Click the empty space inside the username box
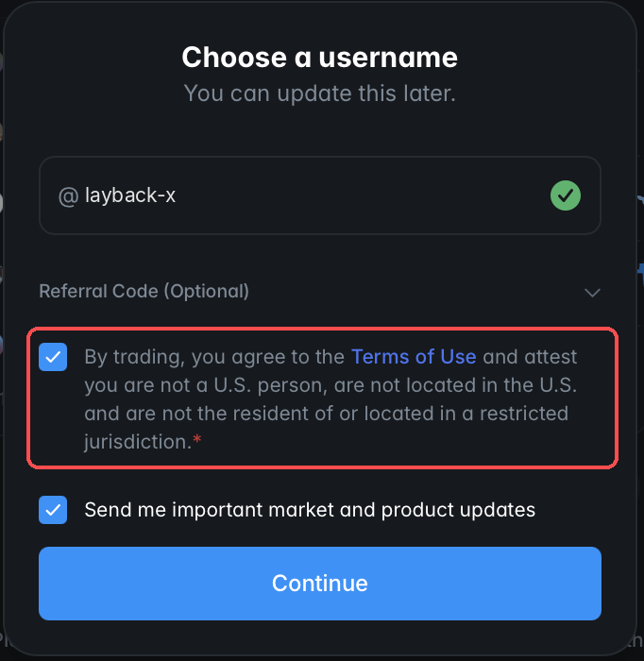Image resolution: width=644 pixels, height=661 pixels. (x=358, y=195)
